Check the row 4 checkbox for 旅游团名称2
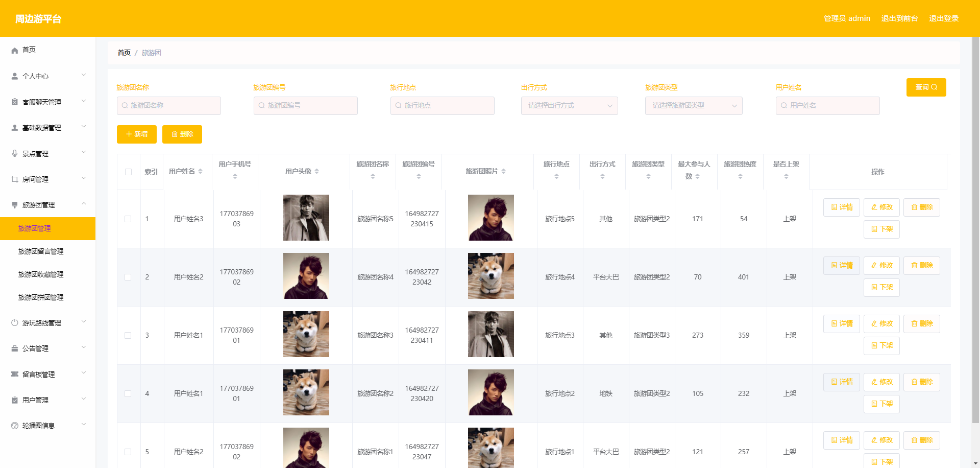The height and width of the screenshot is (468, 980). pyautogui.click(x=128, y=394)
